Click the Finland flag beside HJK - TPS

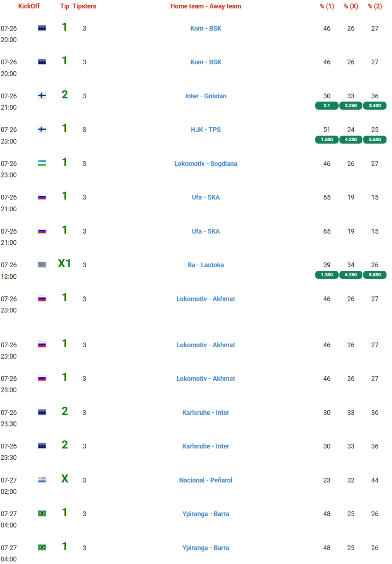[x=42, y=129]
